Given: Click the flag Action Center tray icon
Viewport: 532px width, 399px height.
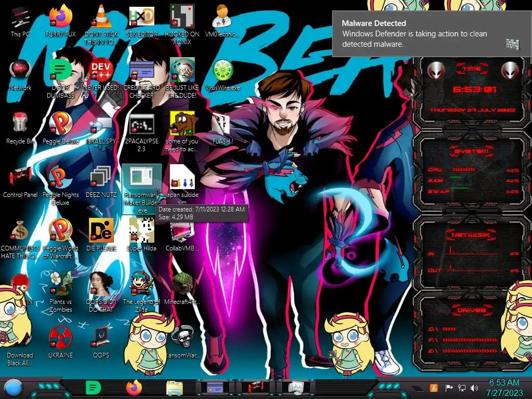Looking at the screenshot, I should 449,388.
